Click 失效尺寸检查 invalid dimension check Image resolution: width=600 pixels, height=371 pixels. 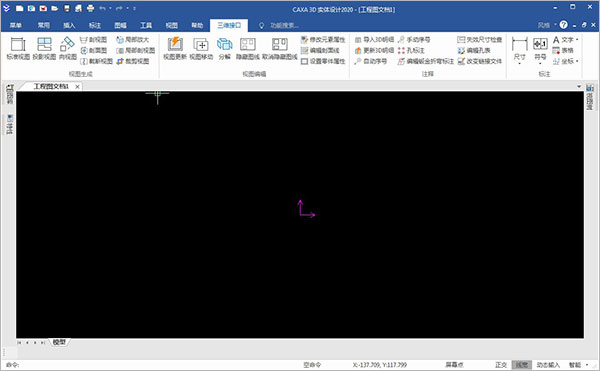[x=479, y=40]
